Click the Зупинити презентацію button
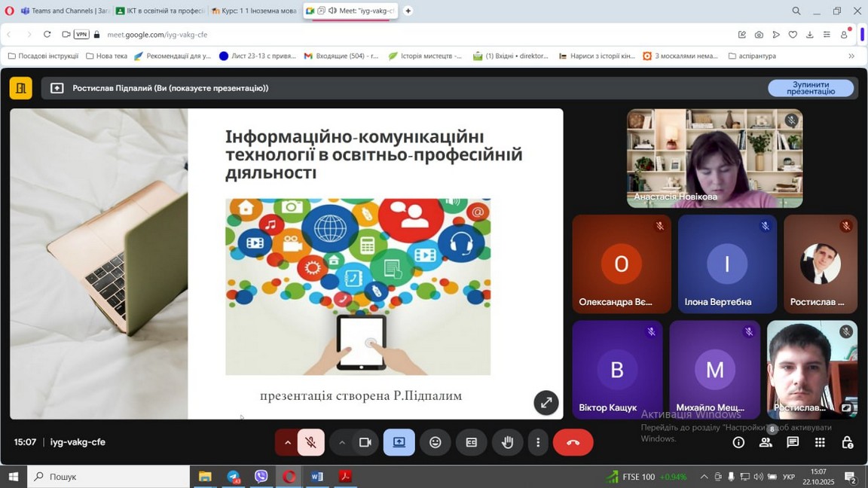The image size is (868, 488). coord(811,88)
